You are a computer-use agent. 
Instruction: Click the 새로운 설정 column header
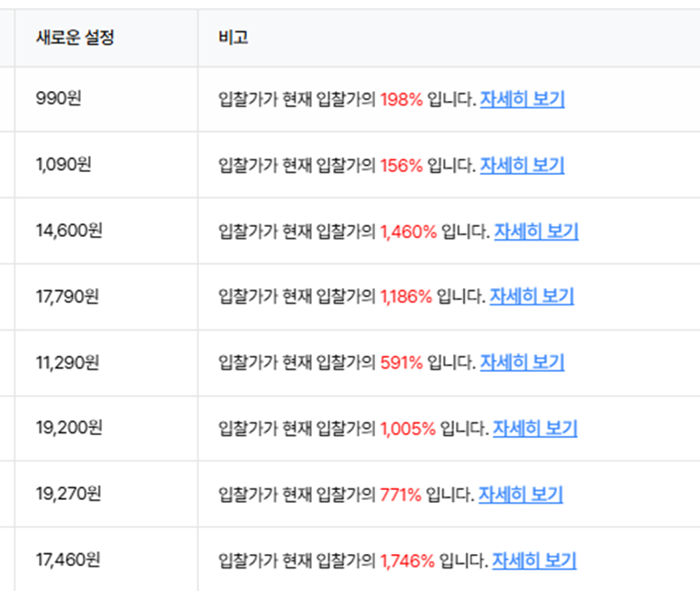[75, 38]
